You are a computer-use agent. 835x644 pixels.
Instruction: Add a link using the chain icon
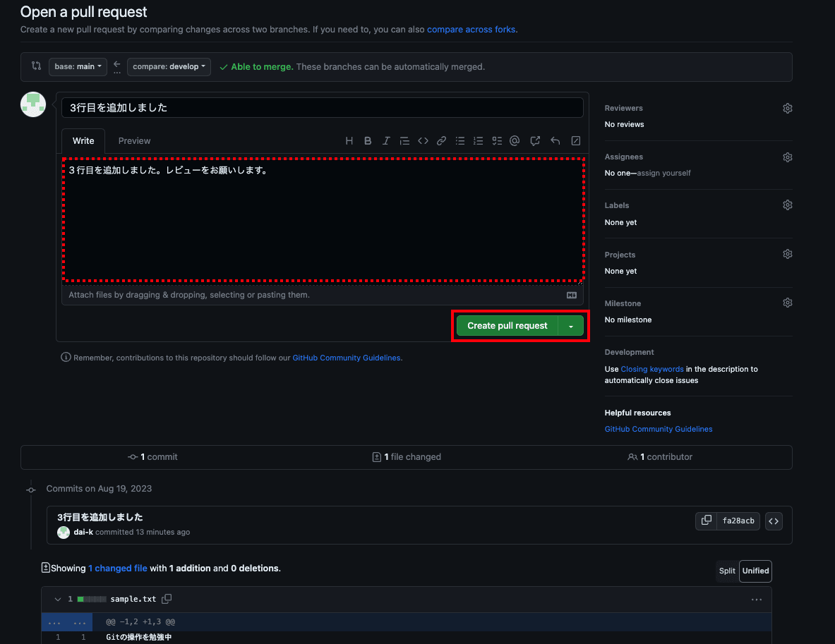tap(441, 140)
